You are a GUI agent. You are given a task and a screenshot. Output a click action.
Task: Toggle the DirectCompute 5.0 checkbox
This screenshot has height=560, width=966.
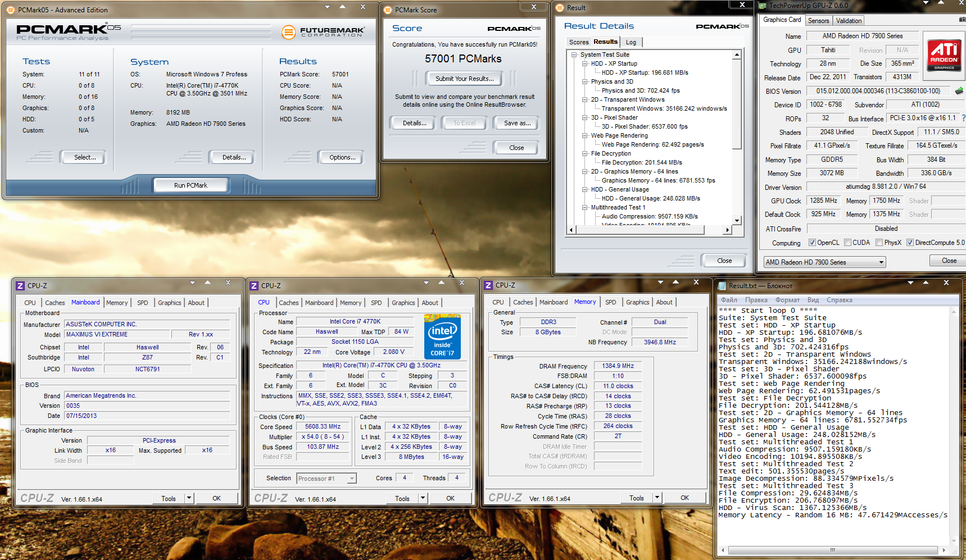point(910,243)
